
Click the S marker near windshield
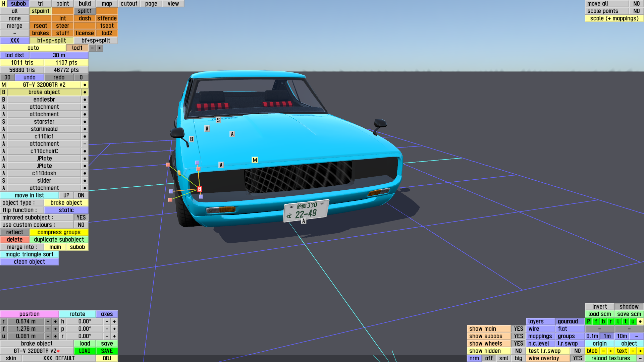[x=218, y=120]
